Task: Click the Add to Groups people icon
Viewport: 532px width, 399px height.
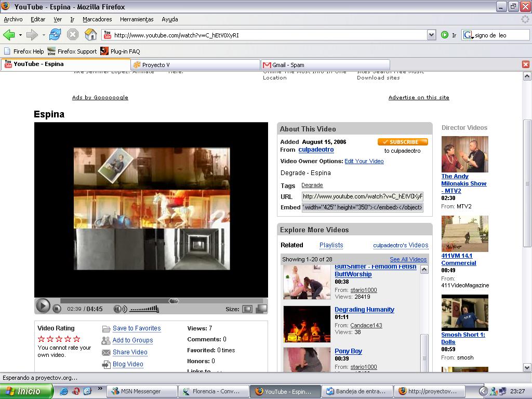Action: pos(106,340)
